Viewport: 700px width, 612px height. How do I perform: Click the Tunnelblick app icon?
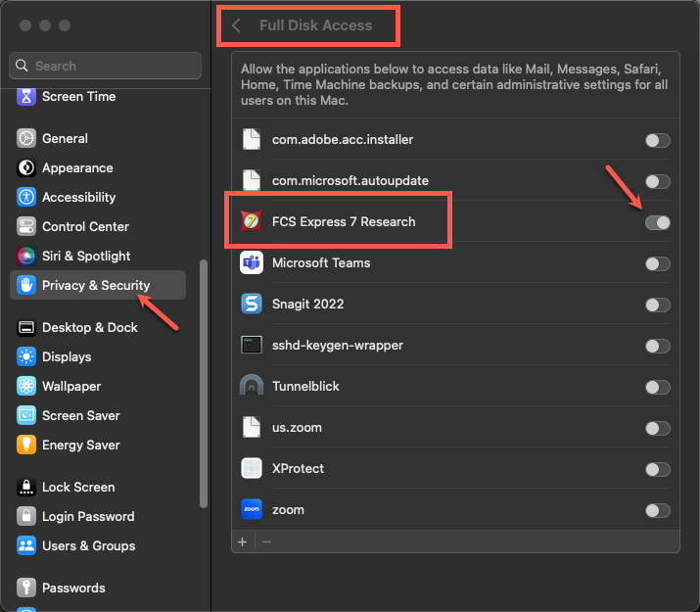(252, 385)
